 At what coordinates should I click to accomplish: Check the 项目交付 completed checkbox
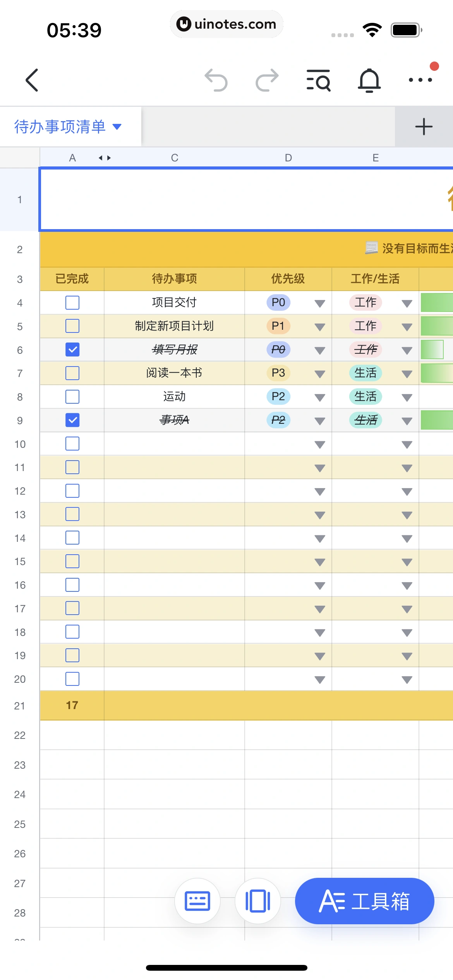tap(72, 303)
